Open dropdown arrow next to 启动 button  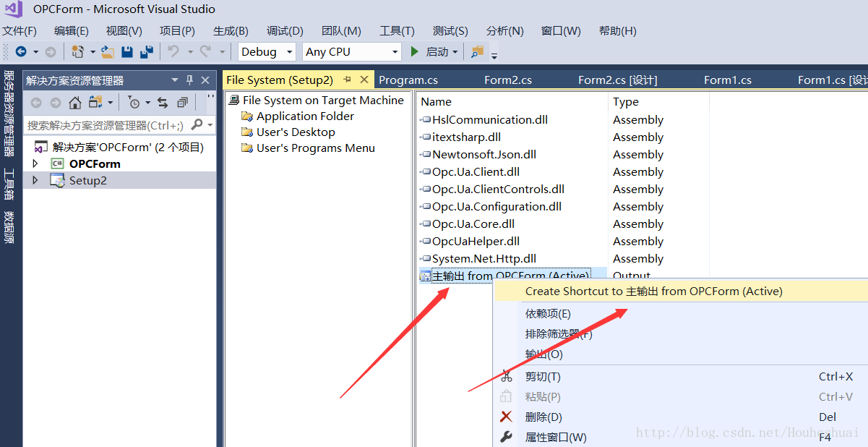pos(455,52)
